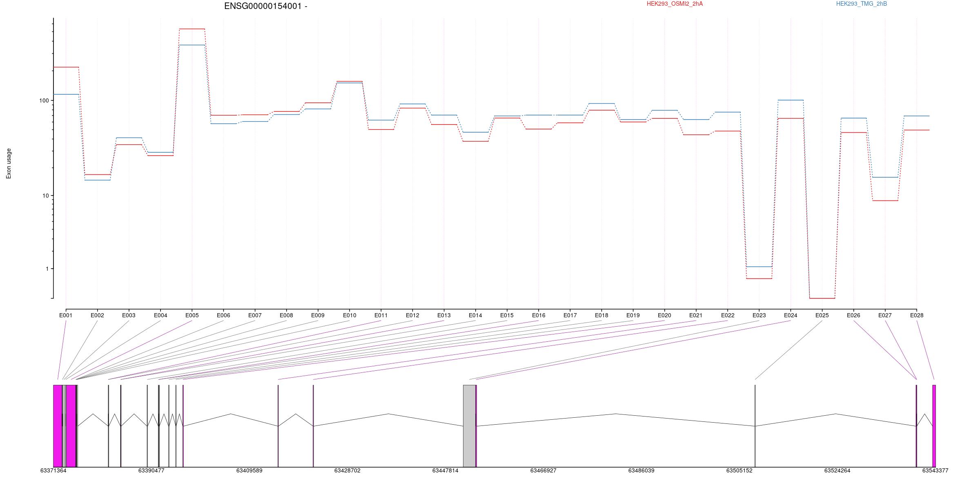Click exon label E002
980x490 pixels.
[x=97, y=315]
